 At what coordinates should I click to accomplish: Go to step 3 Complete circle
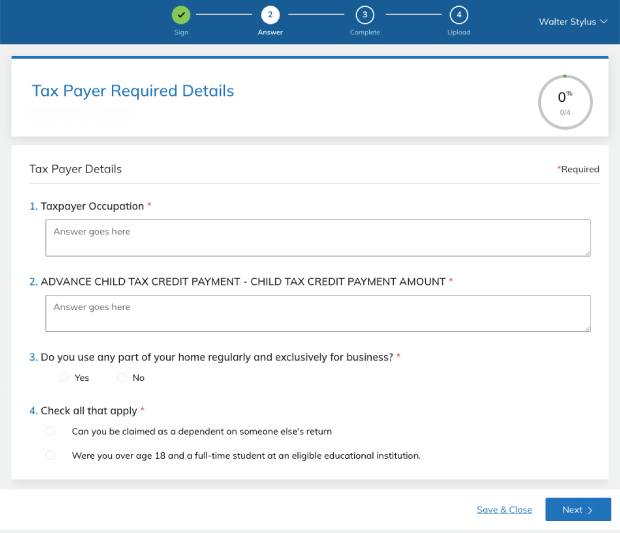point(365,15)
